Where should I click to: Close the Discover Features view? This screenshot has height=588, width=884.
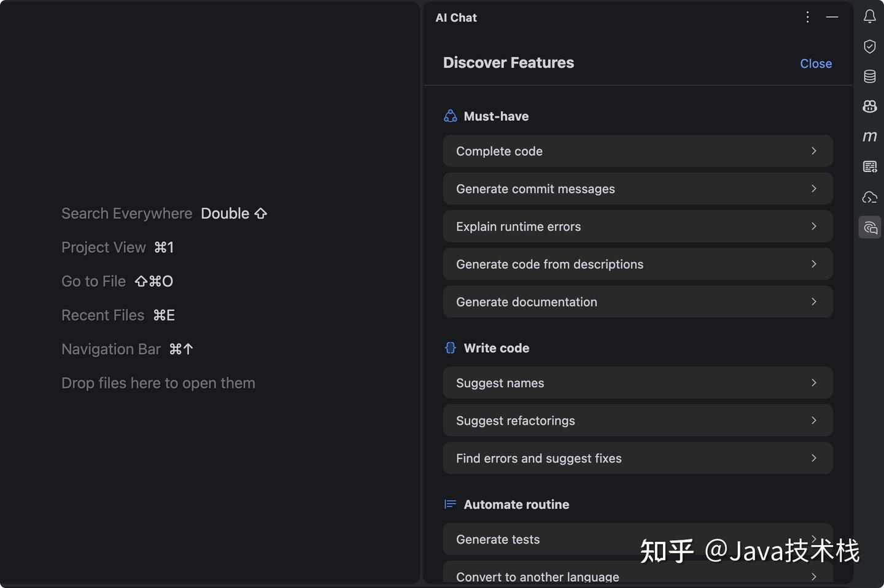(x=816, y=64)
